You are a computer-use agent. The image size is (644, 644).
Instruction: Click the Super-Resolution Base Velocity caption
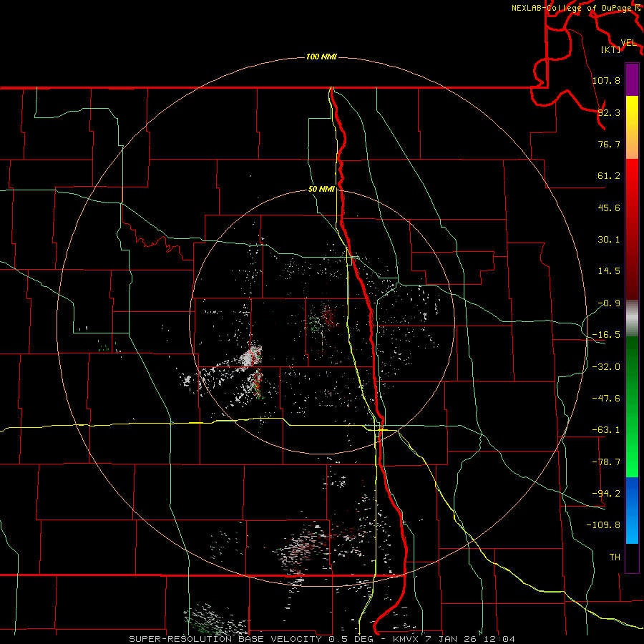322,639
